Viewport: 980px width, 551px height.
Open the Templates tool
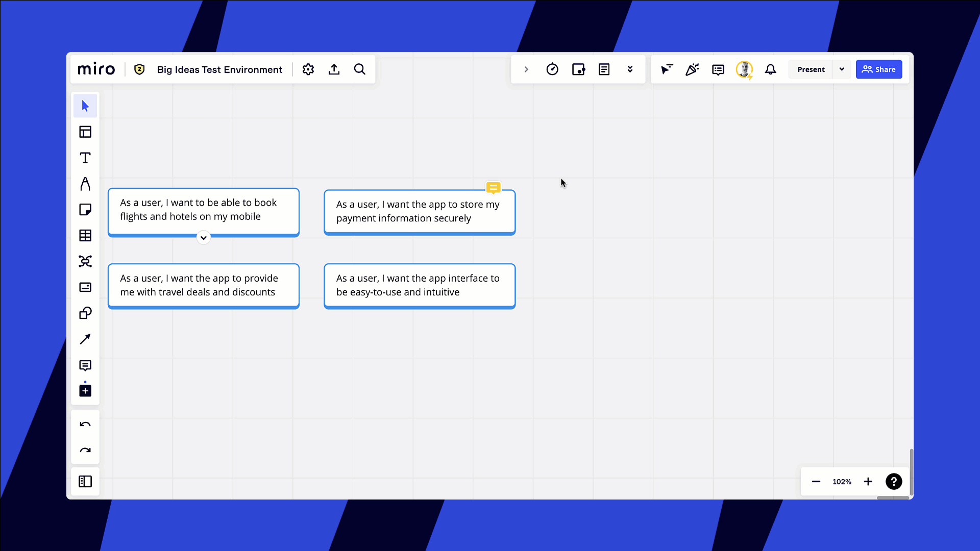[x=85, y=132]
